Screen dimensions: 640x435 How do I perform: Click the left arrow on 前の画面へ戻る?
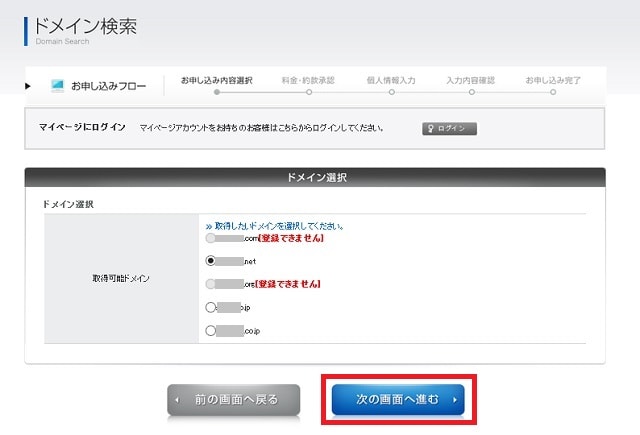[x=178, y=400]
